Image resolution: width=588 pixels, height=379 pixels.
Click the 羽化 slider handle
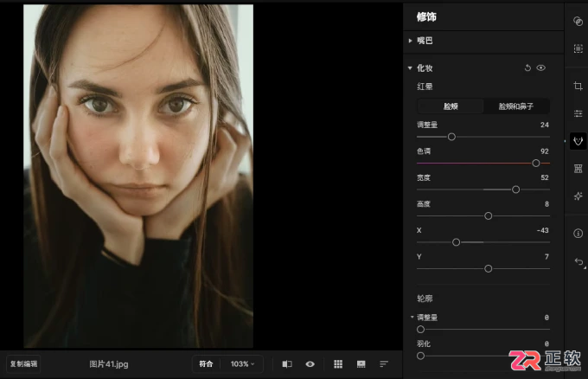(420, 356)
